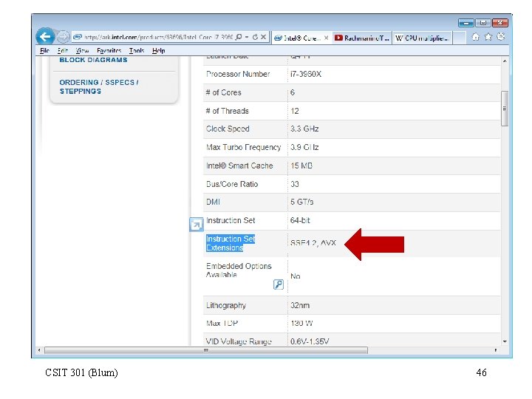Click the DMI value 5 GT/s
532x399 pixels.
tap(301, 202)
